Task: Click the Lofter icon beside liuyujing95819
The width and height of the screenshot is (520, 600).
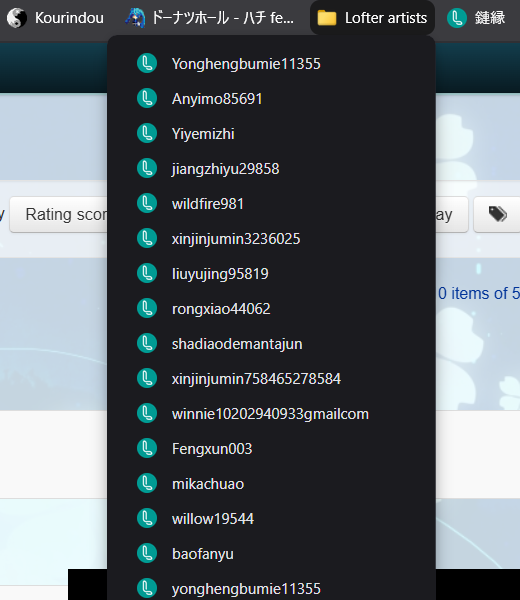Action: [147, 274]
